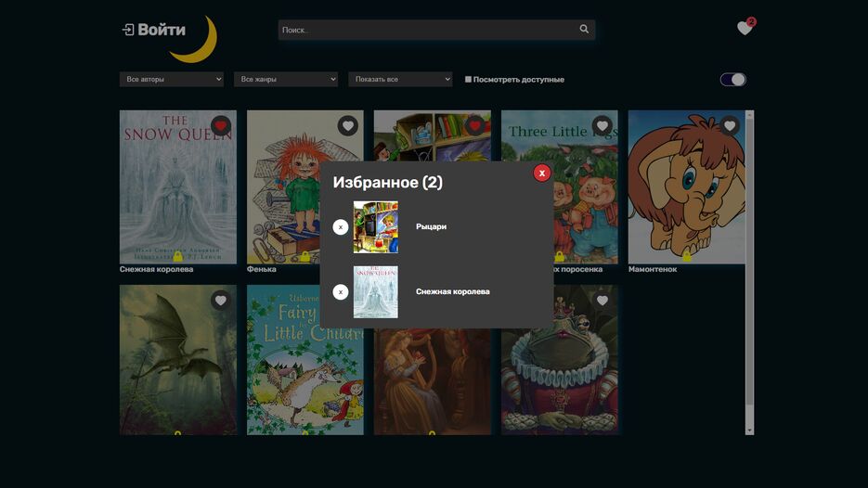
Task: Click the scrollbar up arrow
Action: click(x=749, y=115)
